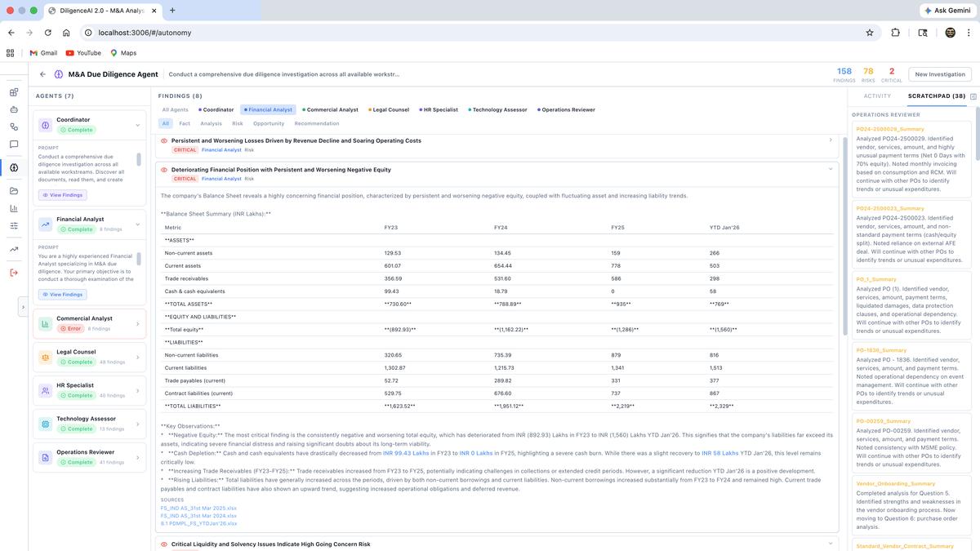
Task: Open the trending line icon in left sidebar
Action: [14, 249]
